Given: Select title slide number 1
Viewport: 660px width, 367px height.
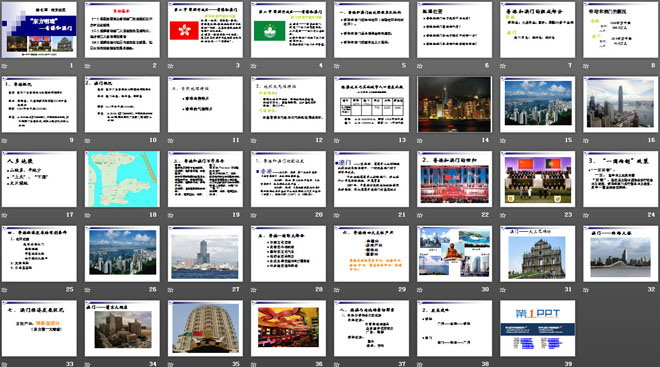Looking at the screenshot, I should coord(39,30).
